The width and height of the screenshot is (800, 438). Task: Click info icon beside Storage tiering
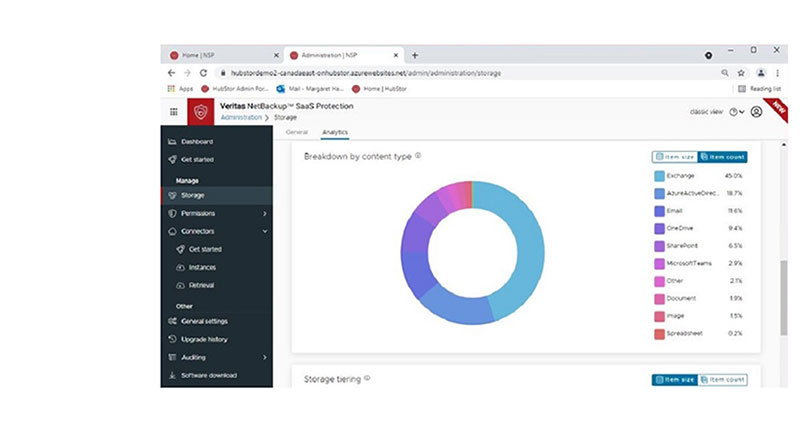tap(367, 378)
